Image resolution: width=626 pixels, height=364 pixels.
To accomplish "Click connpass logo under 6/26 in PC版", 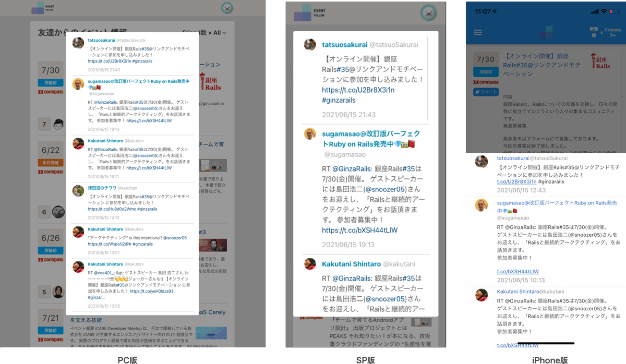I will [51, 260].
